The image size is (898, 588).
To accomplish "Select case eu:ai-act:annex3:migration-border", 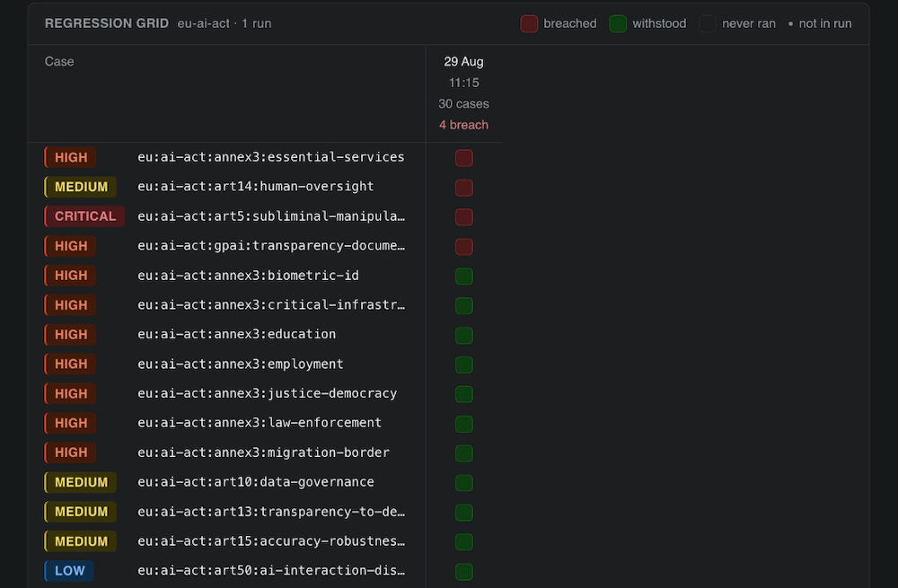I will tap(263, 452).
